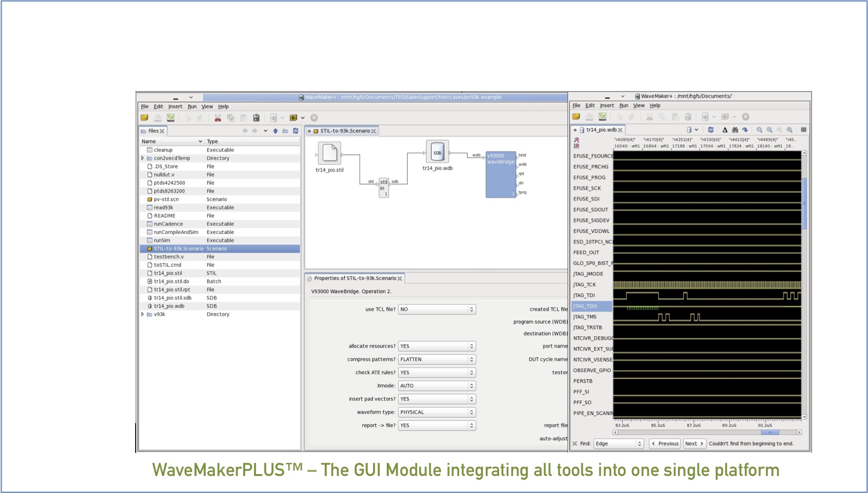Click the delta triangle icon in waveform toolbar
The width and height of the screenshot is (868, 493).
(x=725, y=130)
